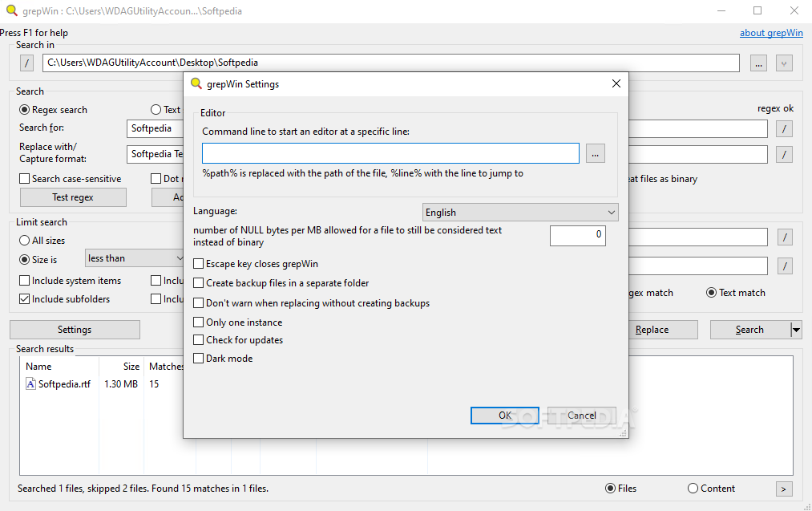812x511 pixels.
Task: Click the NULL bytes number field
Action: (x=577, y=236)
